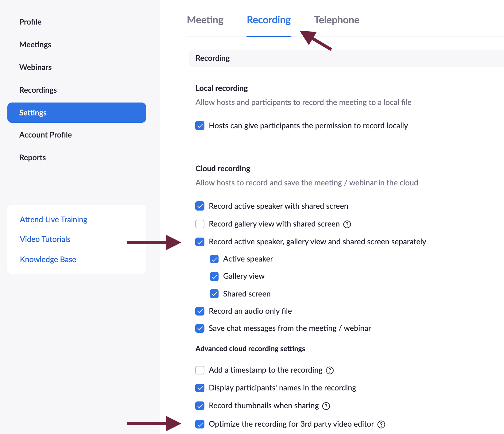This screenshot has height=434, width=504.
Task: Open the Knowledge Base link
Action: coord(48,259)
